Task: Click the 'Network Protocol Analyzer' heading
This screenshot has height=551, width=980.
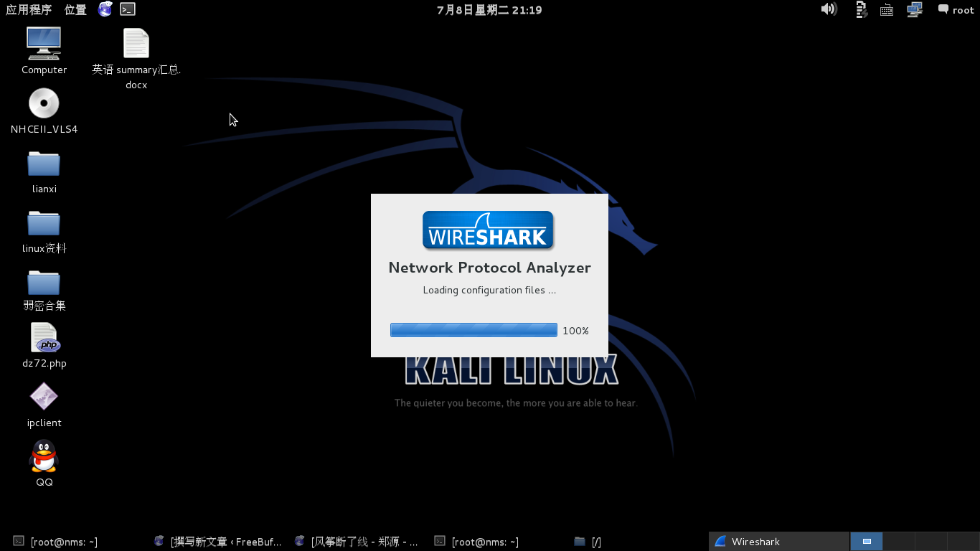Action: coord(489,268)
